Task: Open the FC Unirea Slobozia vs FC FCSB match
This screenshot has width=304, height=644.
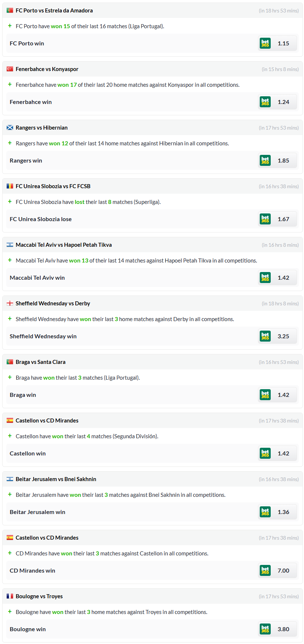Action: [53, 186]
